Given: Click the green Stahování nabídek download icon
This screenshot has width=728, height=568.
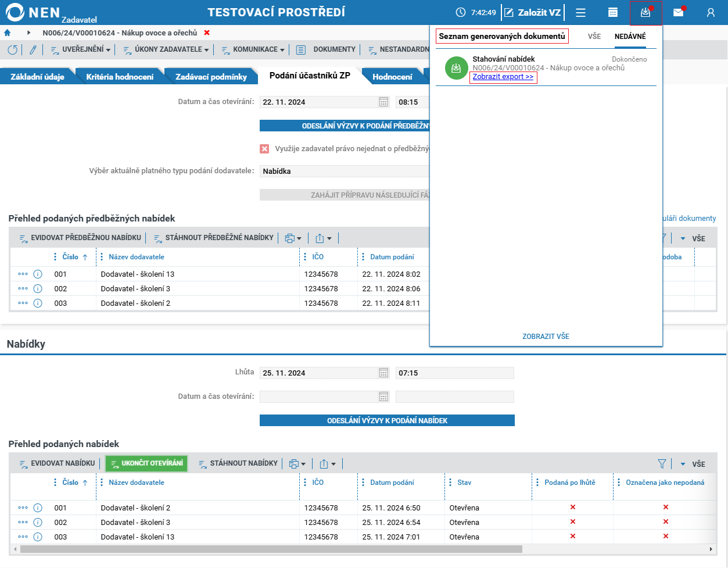Looking at the screenshot, I should [x=456, y=68].
